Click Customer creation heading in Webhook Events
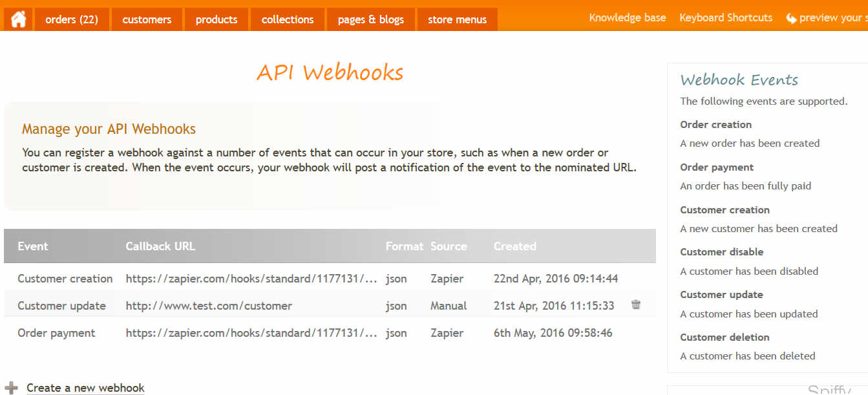The height and width of the screenshot is (395, 868). point(725,210)
